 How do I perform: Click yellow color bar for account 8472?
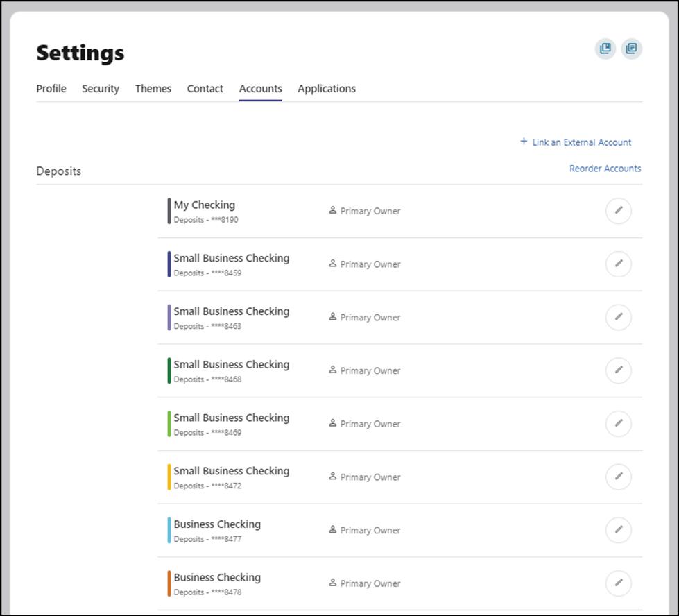point(169,477)
